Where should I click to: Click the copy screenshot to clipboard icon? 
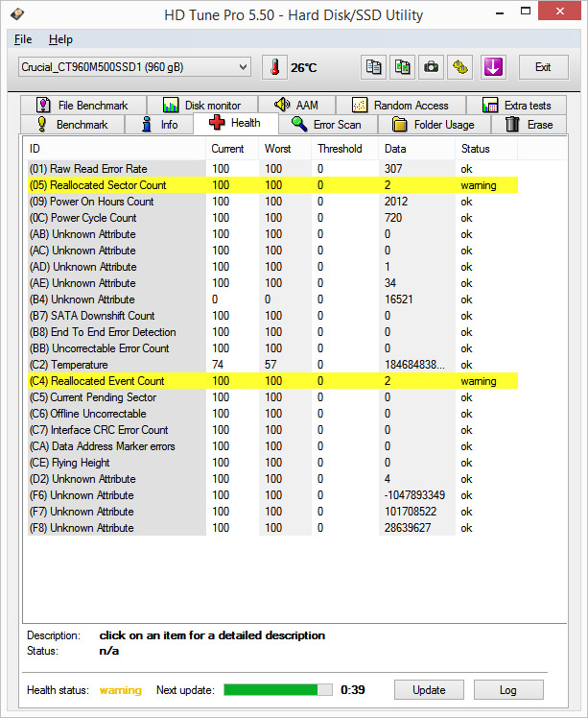click(402, 67)
